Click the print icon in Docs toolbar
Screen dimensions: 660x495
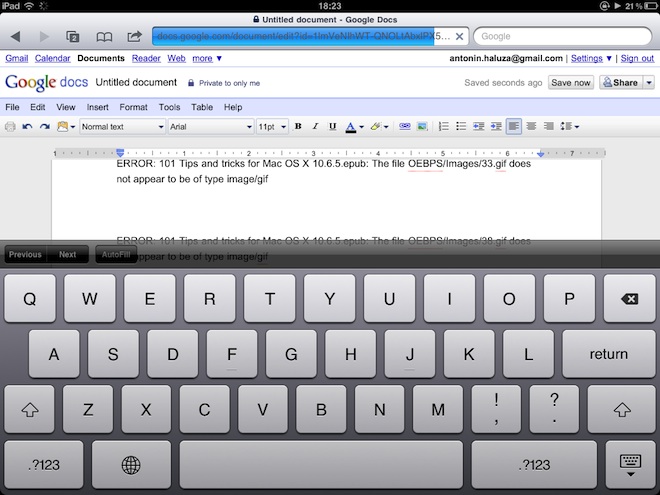10,126
